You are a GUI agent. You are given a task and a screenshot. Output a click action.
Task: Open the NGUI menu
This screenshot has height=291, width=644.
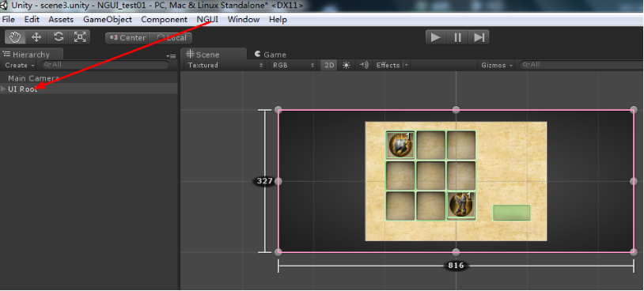(x=207, y=20)
